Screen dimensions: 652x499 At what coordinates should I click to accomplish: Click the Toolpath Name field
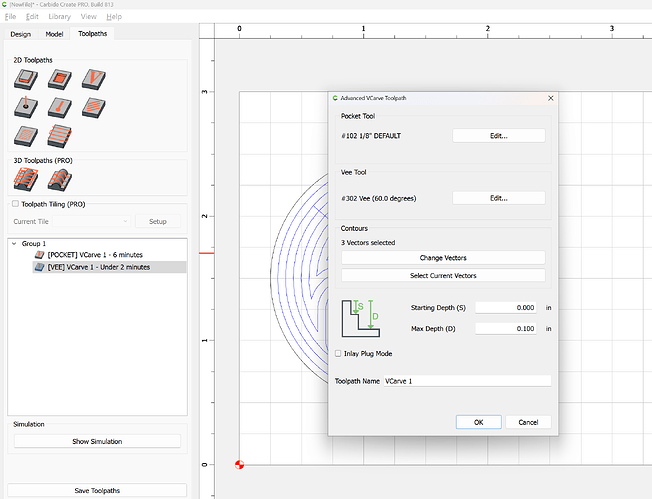467,381
